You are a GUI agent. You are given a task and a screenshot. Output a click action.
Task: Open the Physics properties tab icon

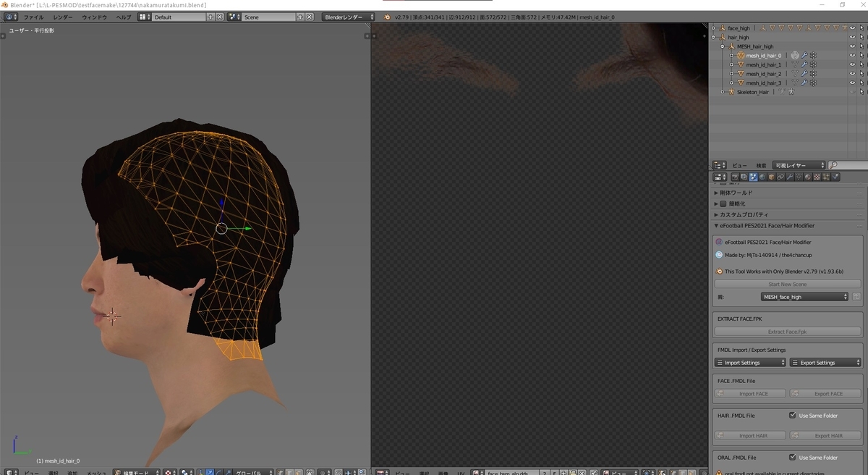click(x=835, y=177)
